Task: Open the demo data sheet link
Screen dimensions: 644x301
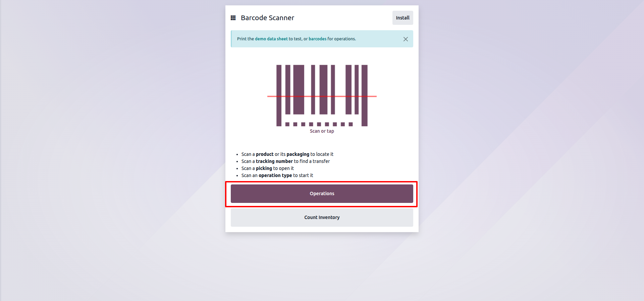Action: pos(271,39)
